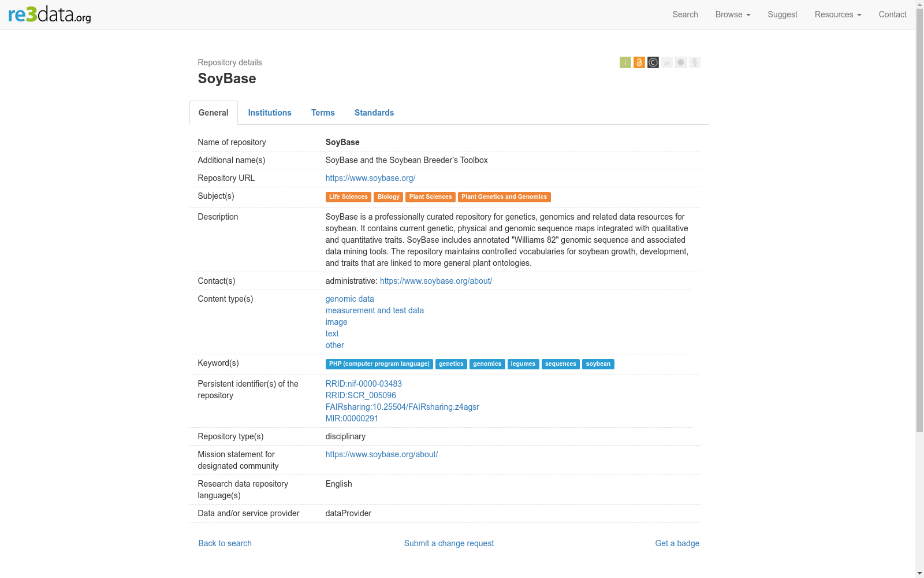This screenshot has height=578, width=924.
Task: Click the 'soybean' keyword tag
Action: [598, 364]
